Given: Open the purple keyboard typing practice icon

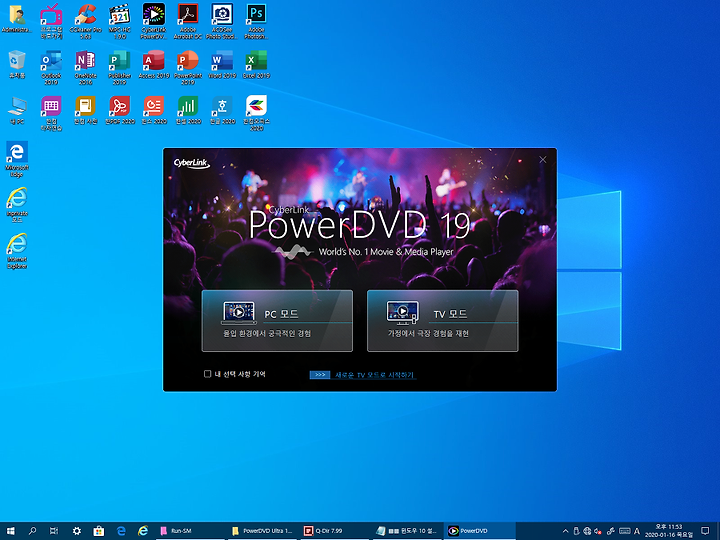Looking at the screenshot, I should tap(51, 113).
